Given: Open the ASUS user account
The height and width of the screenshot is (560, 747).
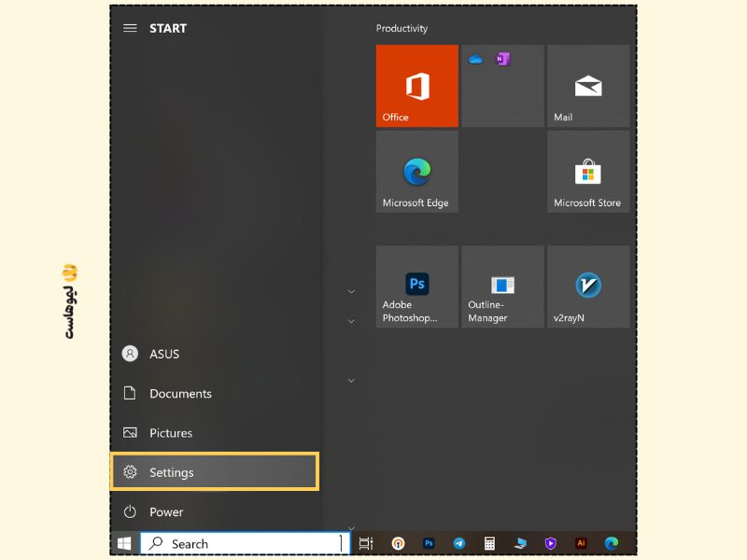Looking at the screenshot, I should coord(215,354).
